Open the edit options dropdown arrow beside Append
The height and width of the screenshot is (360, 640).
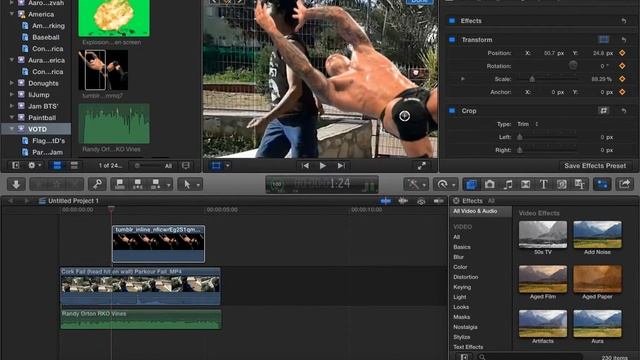[x=168, y=185]
